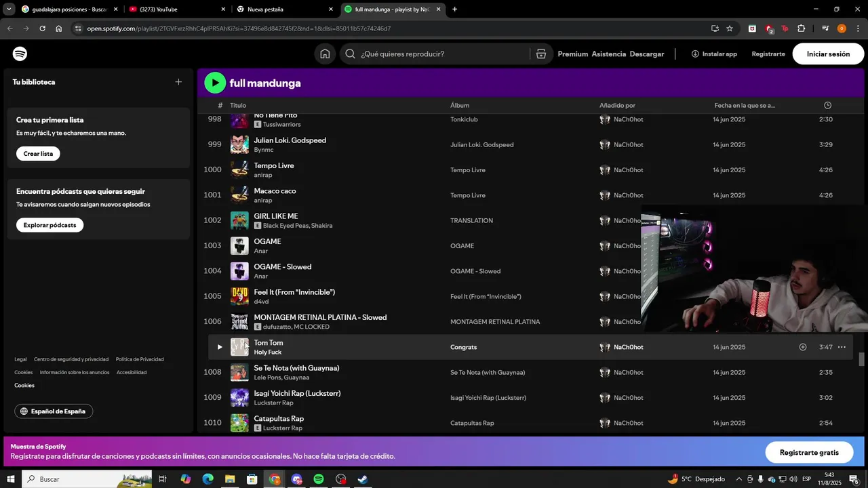Click the playlist vertical scrollbar thumb
The image size is (868, 488).
[x=862, y=359]
